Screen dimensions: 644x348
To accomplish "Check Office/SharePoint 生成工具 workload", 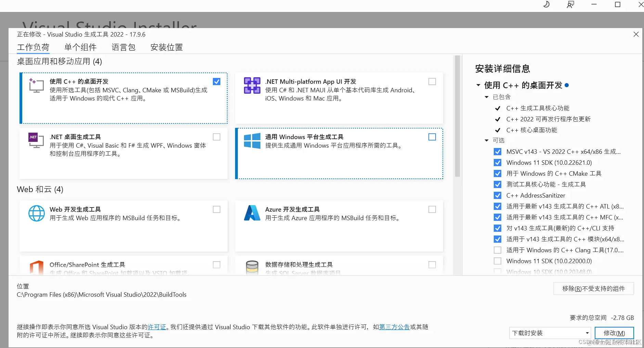I will point(217,265).
